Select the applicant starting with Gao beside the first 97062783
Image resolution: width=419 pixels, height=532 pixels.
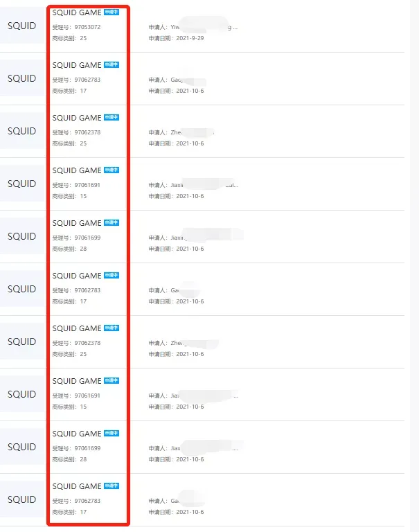pyautogui.click(x=177, y=80)
